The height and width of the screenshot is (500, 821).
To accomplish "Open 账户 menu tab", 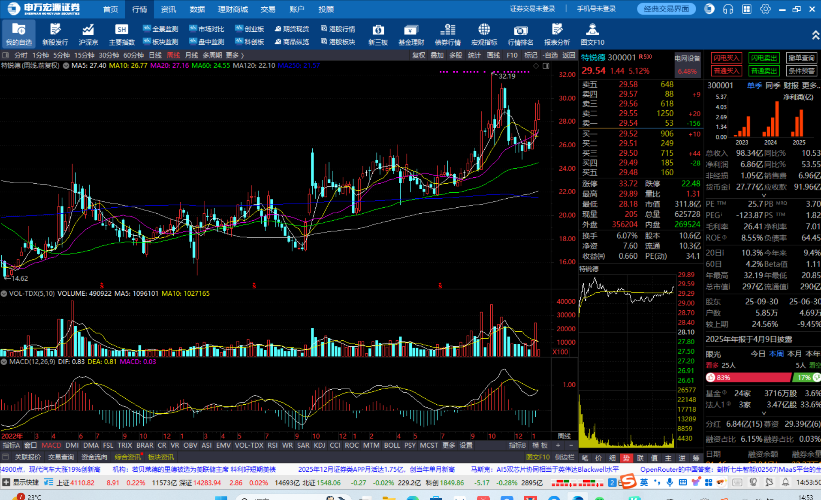I will pyautogui.click(x=297, y=9).
